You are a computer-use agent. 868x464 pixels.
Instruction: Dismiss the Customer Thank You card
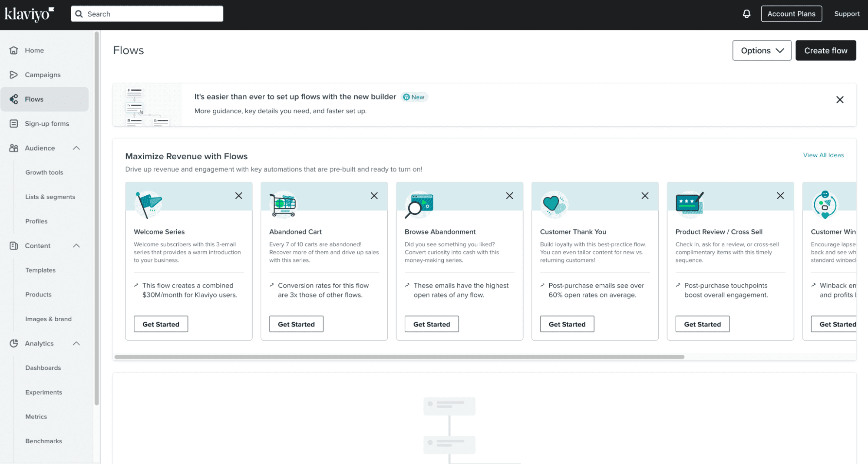[x=645, y=196]
